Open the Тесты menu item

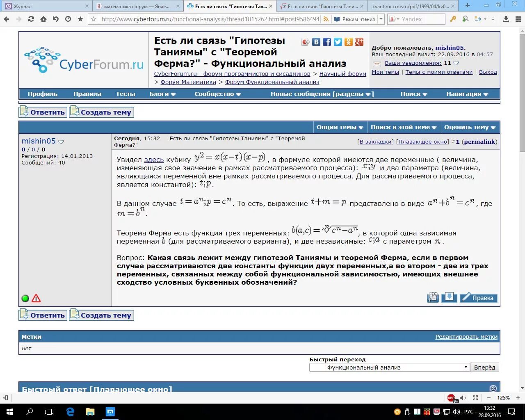click(x=126, y=94)
